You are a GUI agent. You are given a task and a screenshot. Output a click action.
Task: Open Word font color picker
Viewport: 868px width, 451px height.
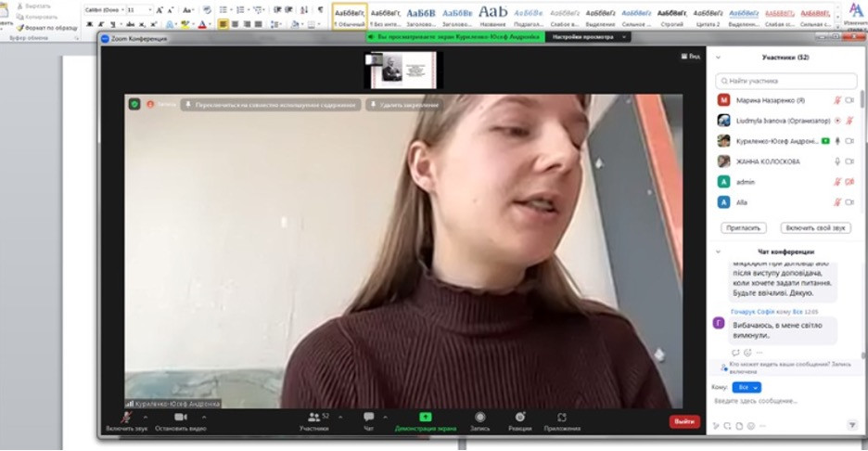(x=202, y=24)
